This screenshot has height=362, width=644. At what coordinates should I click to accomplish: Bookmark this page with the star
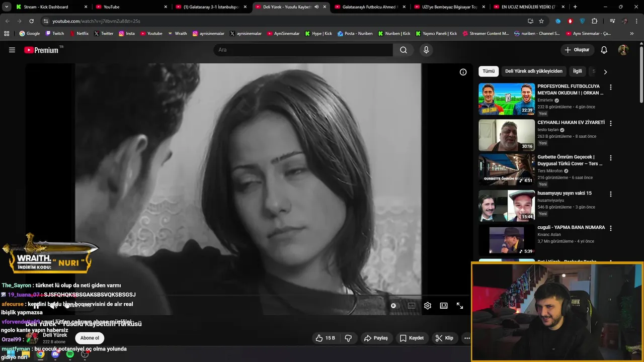coord(541,21)
